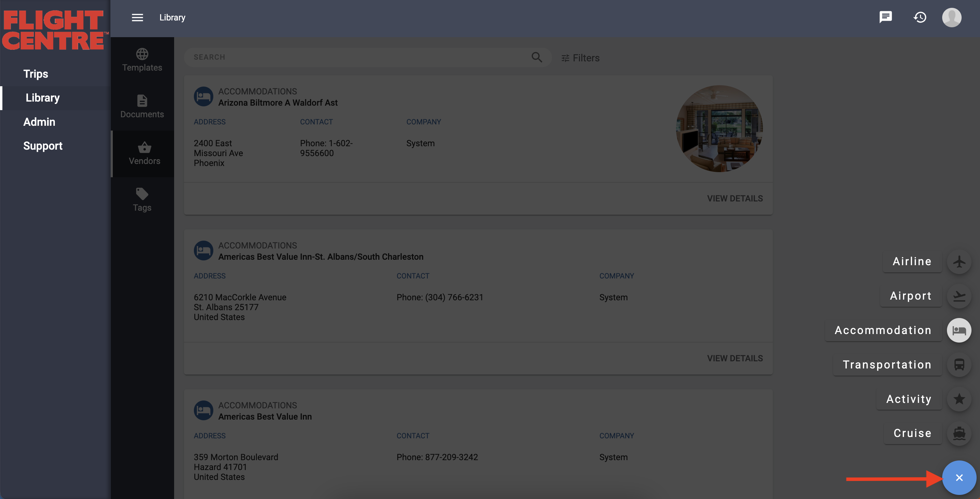The image size is (980, 499).
Task: Open the Arizona Biltmore room photo
Action: pyautogui.click(x=719, y=128)
